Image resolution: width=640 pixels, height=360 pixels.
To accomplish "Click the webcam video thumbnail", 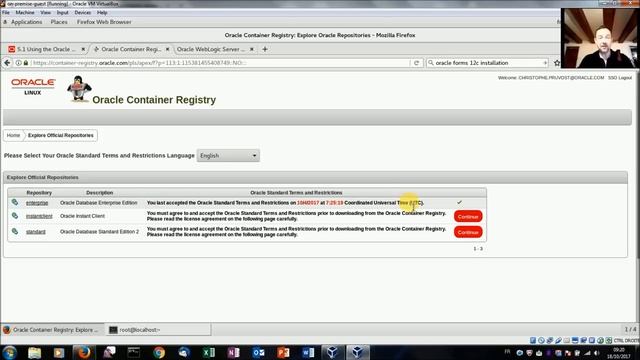I will (x=600, y=38).
